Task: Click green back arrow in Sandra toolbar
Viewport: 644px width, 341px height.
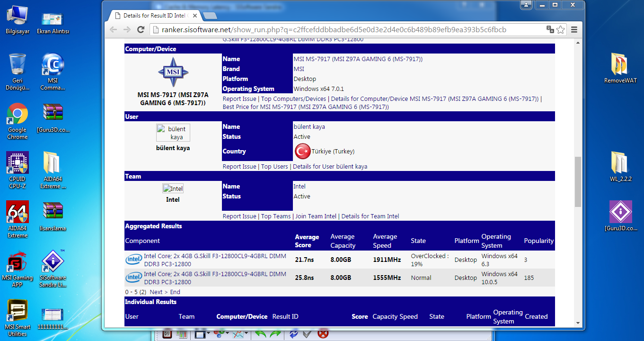Action: tap(261, 333)
